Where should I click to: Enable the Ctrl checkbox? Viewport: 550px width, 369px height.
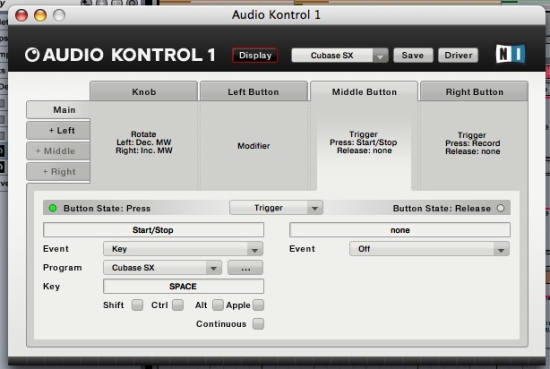coord(178,305)
